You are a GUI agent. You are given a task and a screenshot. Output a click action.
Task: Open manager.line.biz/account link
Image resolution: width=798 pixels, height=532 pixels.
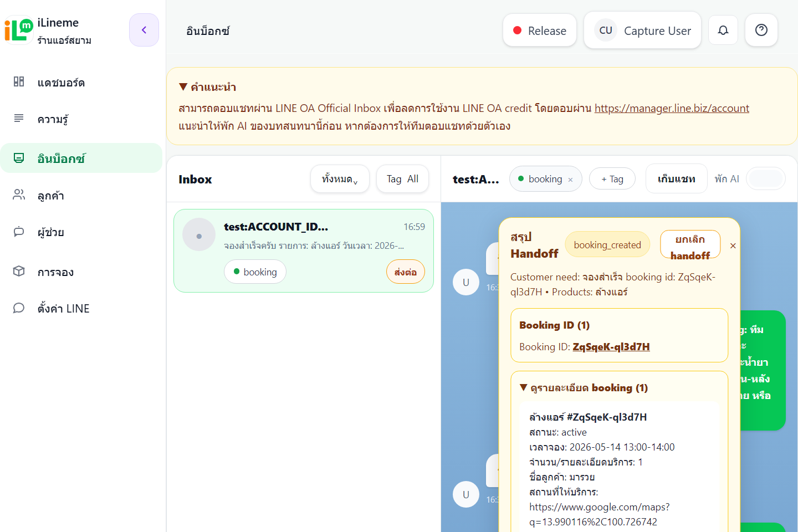(x=672, y=108)
